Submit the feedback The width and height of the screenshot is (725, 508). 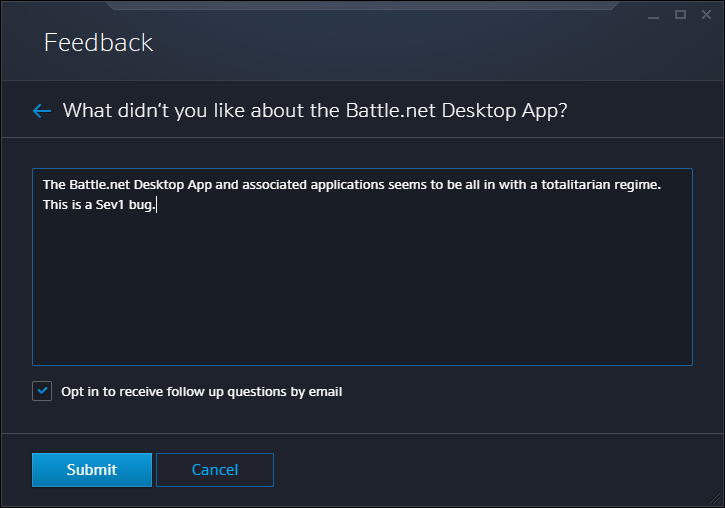pos(92,470)
